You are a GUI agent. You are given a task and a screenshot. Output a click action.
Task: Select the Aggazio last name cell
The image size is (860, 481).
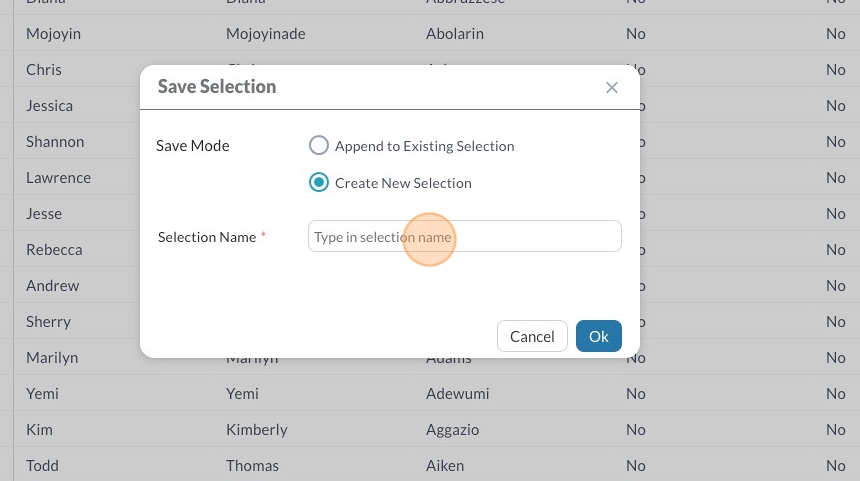452,430
